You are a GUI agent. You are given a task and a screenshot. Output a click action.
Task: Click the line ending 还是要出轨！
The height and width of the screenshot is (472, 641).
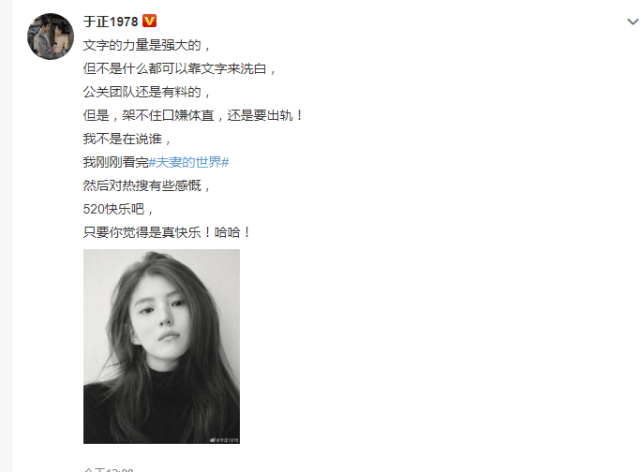click(193, 115)
